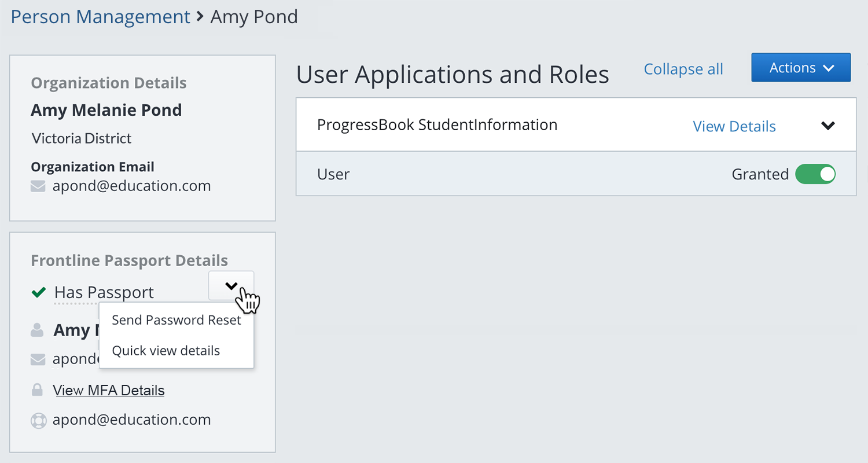Select Send Password Reset from menu
Image resolution: width=868 pixels, height=463 pixels.
[176, 320]
